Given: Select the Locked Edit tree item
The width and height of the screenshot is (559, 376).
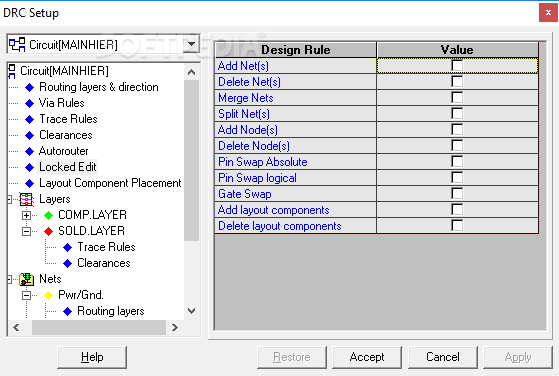Looking at the screenshot, I should [68, 167].
